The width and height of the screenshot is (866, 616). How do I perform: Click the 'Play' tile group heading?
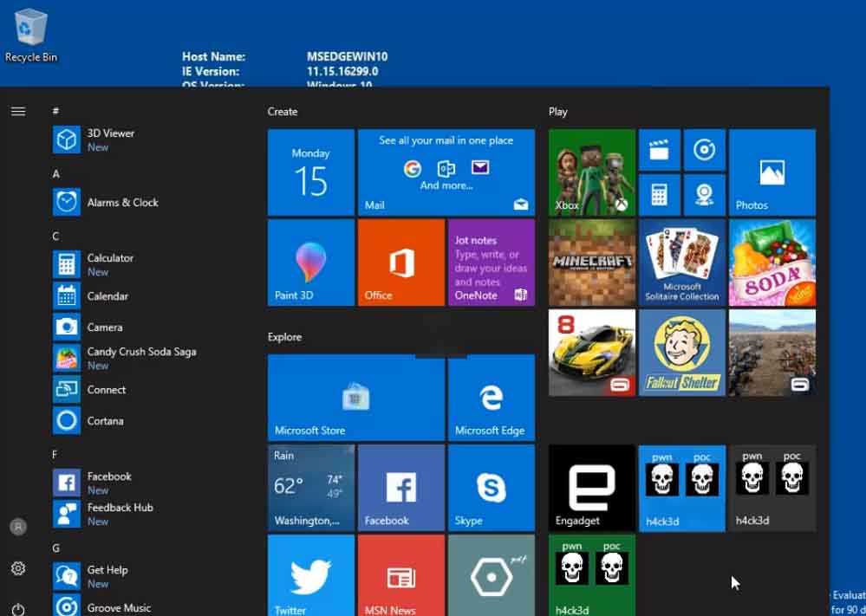click(557, 112)
